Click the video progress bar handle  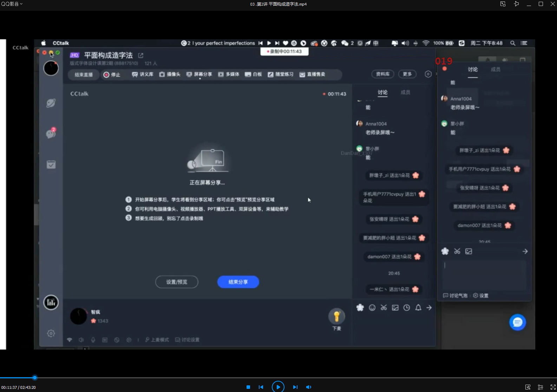[34, 378]
